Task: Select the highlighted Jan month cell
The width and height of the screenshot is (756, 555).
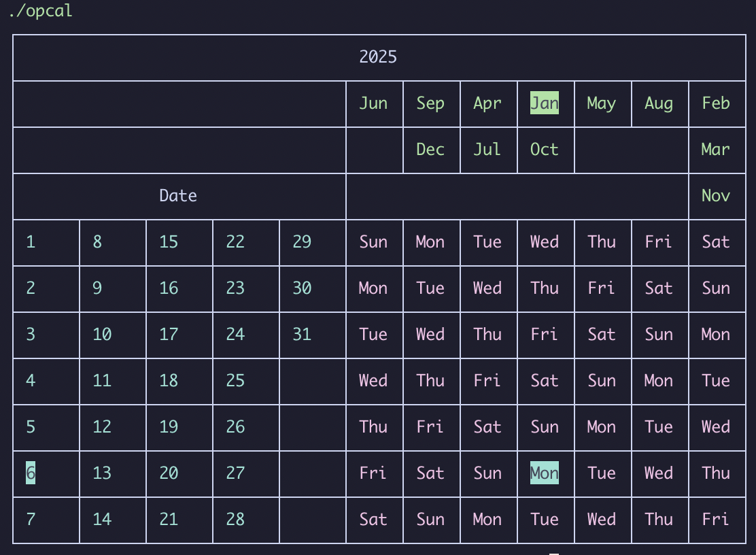Action: [x=545, y=103]
